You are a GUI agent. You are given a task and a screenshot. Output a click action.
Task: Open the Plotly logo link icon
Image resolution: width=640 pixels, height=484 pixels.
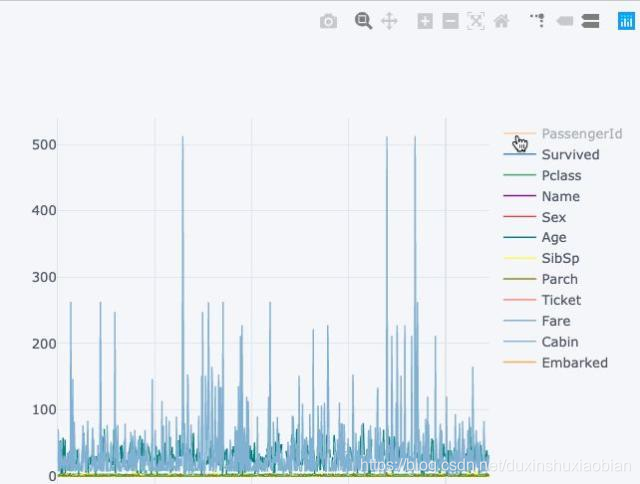(626, 21)
